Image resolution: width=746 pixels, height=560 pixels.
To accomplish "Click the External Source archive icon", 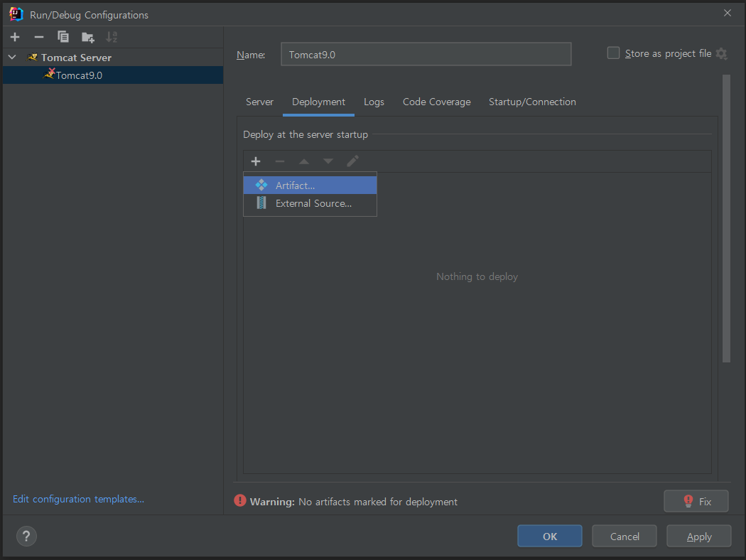I will (x=261, y=203).
